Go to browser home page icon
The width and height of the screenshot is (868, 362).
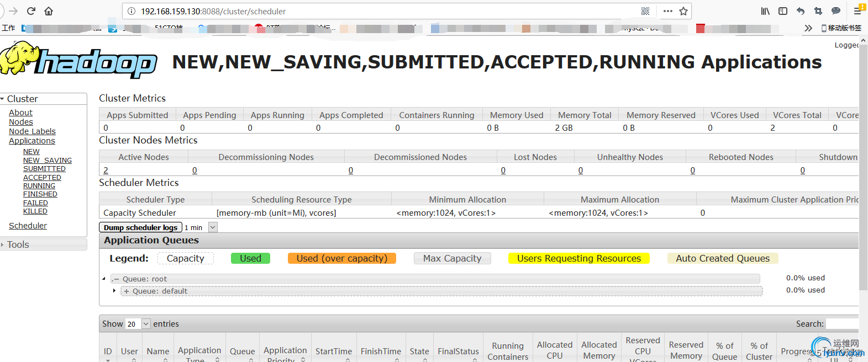[x=49, y=11]
